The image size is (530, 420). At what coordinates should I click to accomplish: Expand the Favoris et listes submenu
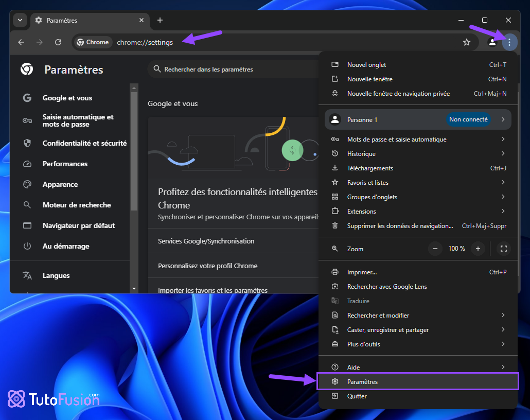point(418,183)
